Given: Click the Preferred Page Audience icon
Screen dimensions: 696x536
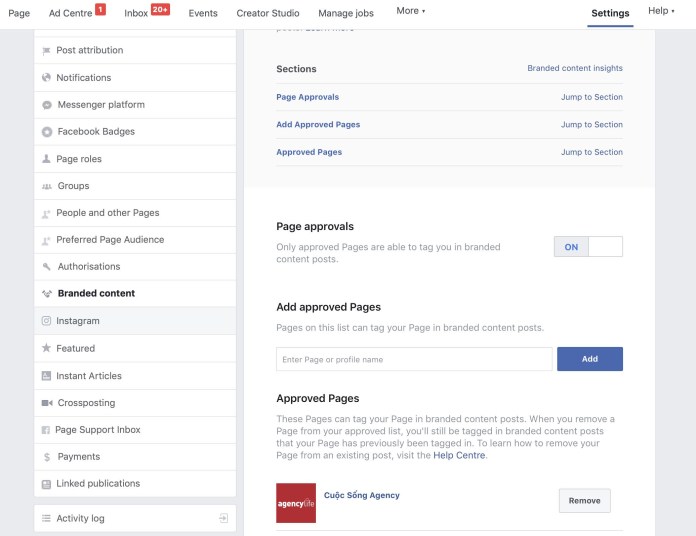Looking at the screenshot, I should coord(46,240).
